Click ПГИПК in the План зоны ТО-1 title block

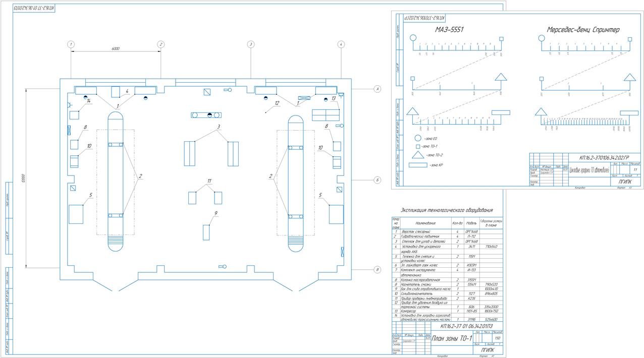click(488, 349)
